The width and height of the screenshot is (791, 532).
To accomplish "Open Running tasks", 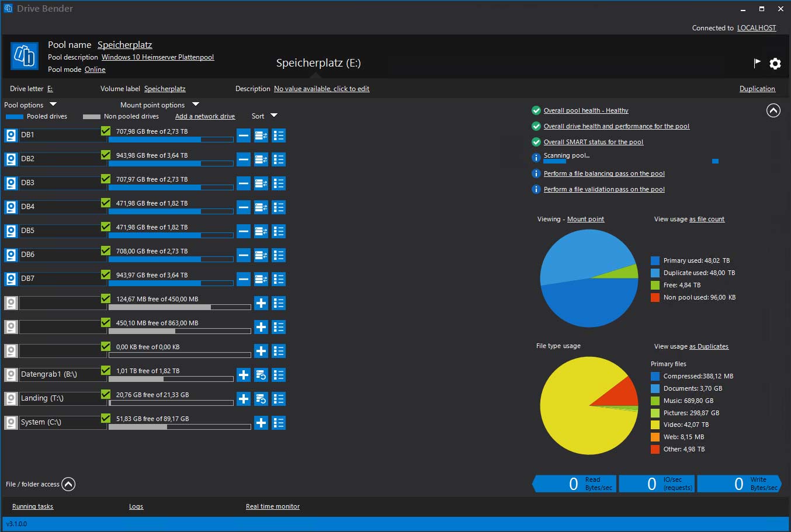I will [33, 506].
